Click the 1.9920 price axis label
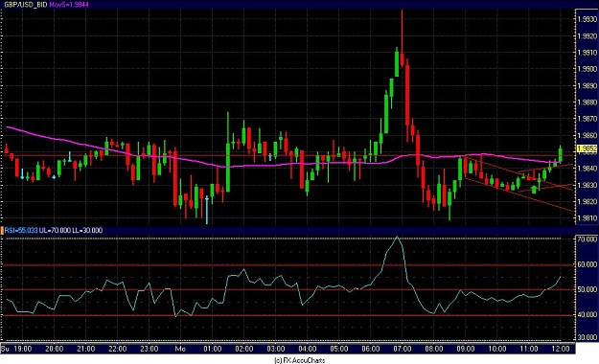Image resolution: width=599 pixels, height=364 pixels. coord(587,36)
